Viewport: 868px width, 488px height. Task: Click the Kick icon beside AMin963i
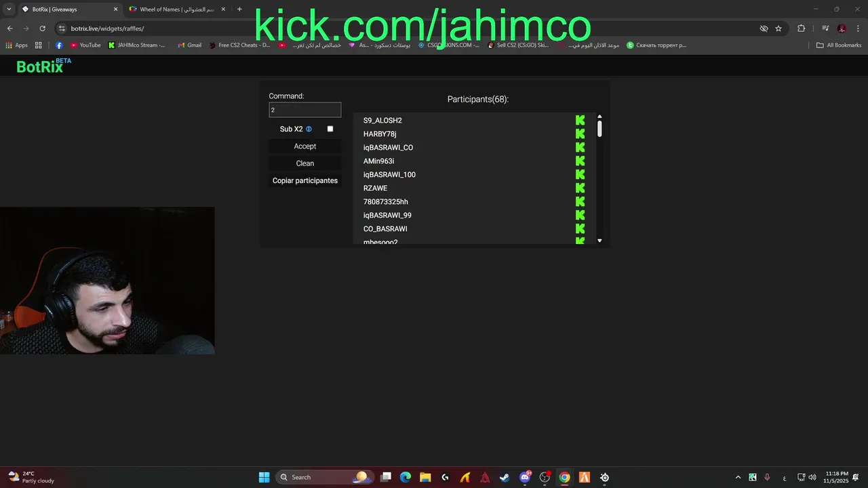[x=580, y=161]
